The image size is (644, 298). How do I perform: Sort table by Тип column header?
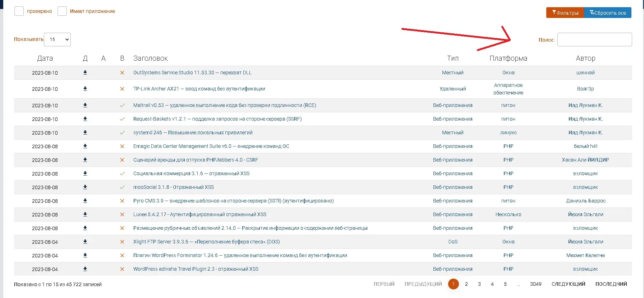(x=453, y=58)
